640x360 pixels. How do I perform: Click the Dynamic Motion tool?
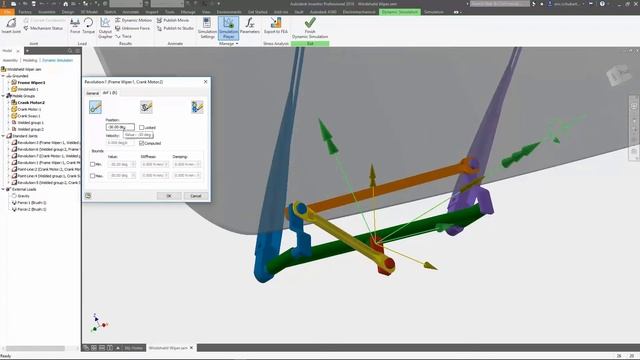tap(133, 20)
